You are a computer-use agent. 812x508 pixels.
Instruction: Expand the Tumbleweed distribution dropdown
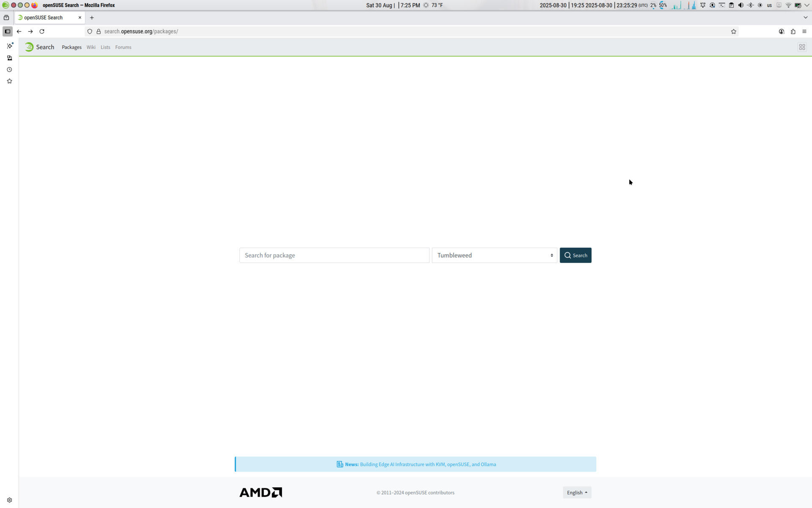click(x=494, y=255)
